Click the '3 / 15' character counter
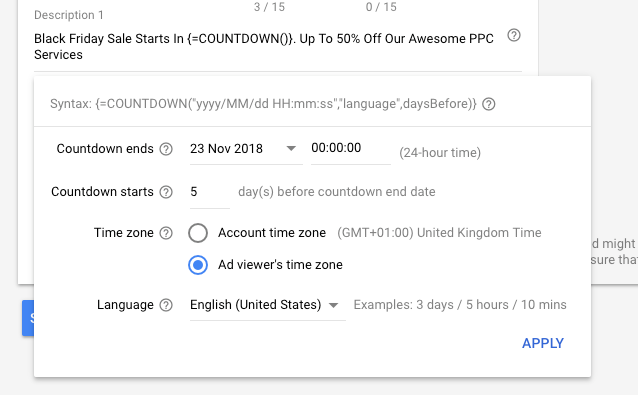The height and width of the screenshot is (395, 638). (x=269, y=7)
